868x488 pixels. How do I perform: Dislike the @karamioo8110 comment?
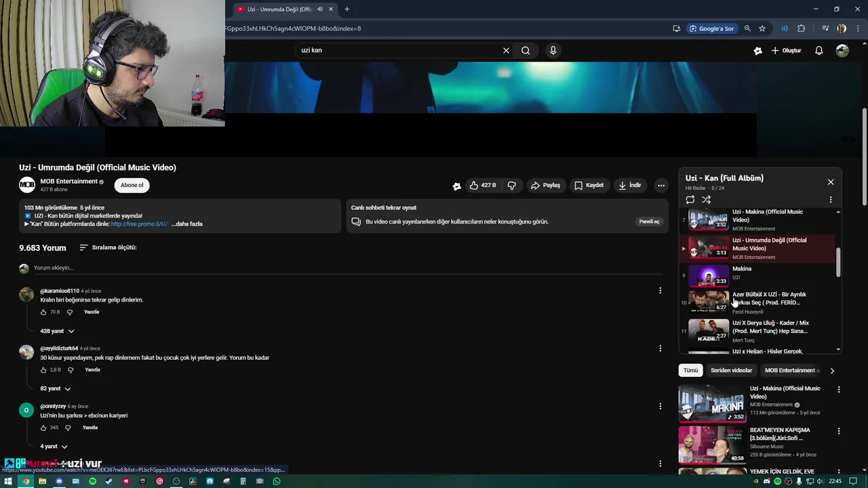point(69,312)
